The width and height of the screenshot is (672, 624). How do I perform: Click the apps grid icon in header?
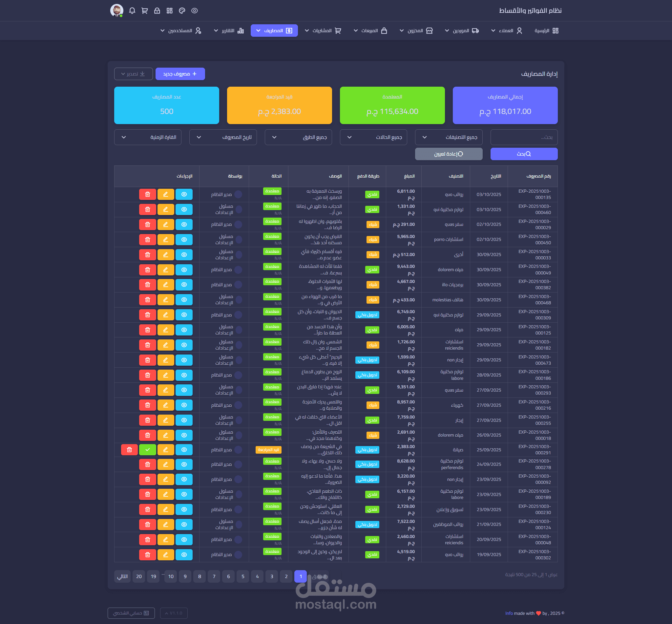(x=169, y=11)
